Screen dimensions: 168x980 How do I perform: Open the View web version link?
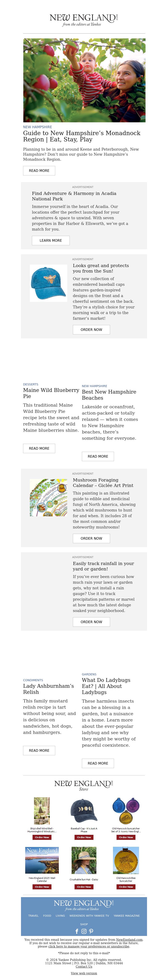pos(84,973)
